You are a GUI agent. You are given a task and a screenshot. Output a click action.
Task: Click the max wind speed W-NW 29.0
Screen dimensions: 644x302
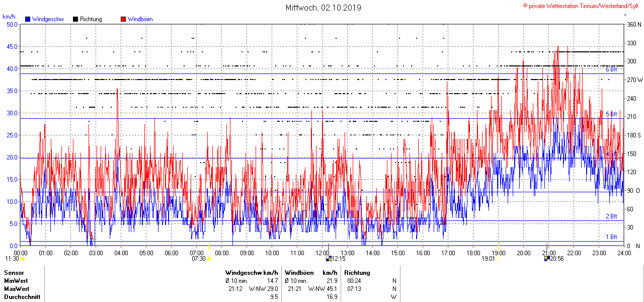264,289
